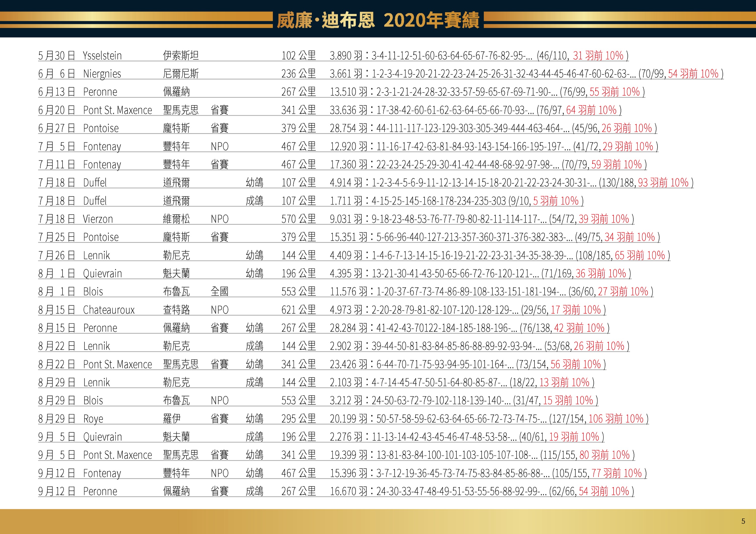This screenshot has width=756, height=534.
Task: Click red text 5 羽前 10%
Action: pos(556,201)
